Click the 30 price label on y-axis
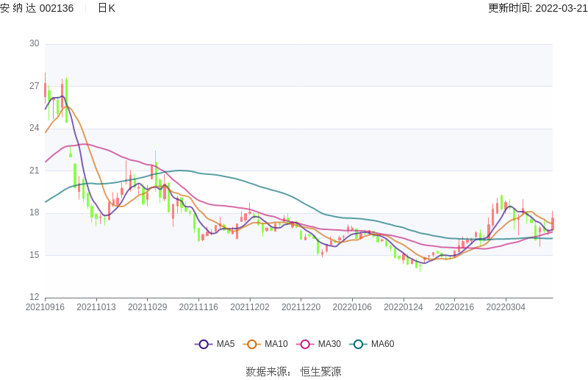The width and height of the screenshot is (588, 380). 35,43
